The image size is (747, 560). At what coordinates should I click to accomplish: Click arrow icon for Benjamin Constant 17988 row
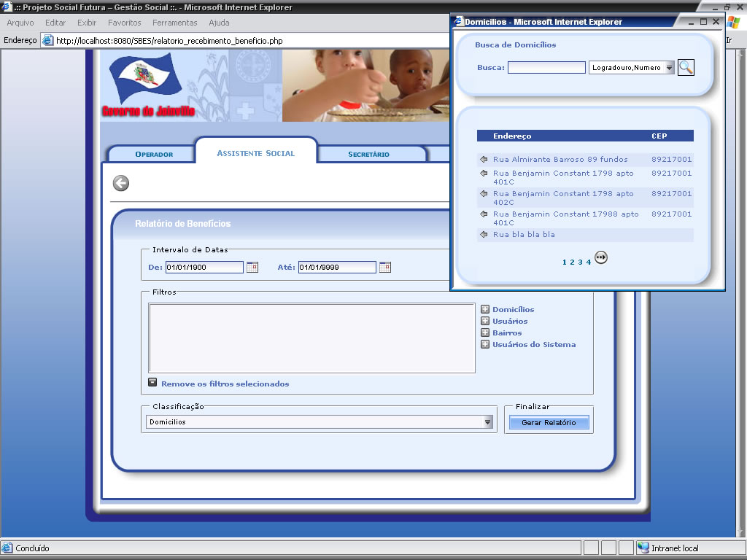coord(484,214)
